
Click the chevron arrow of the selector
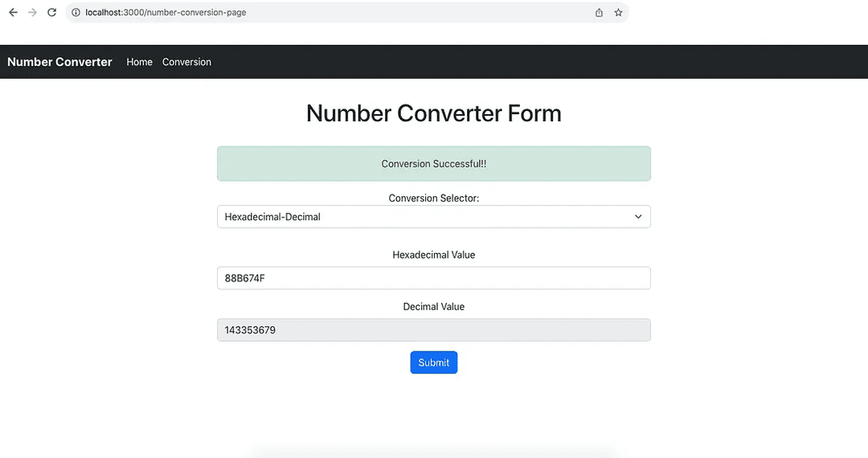click(638, 217)
